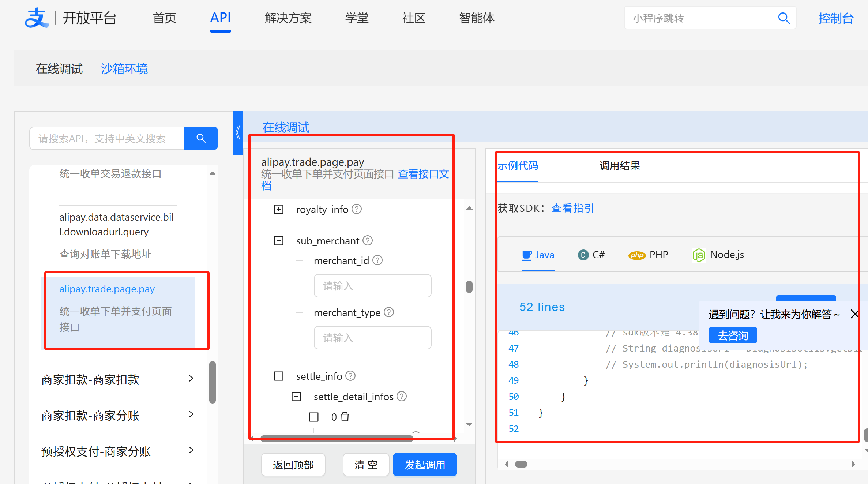This screenshot has height=484, width=868.
Task: Switch to the 调用结果 tab
Action: [x=619, y=166]
